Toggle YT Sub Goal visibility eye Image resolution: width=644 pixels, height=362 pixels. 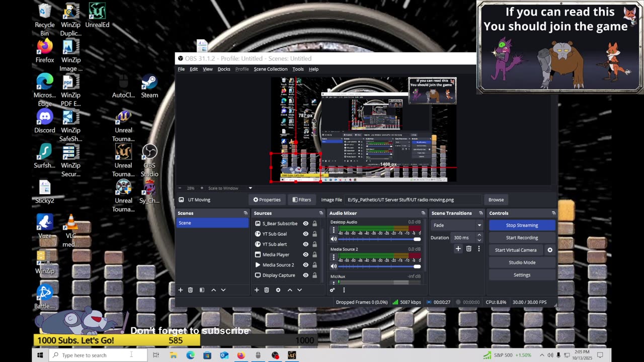[x=305, y=234]
